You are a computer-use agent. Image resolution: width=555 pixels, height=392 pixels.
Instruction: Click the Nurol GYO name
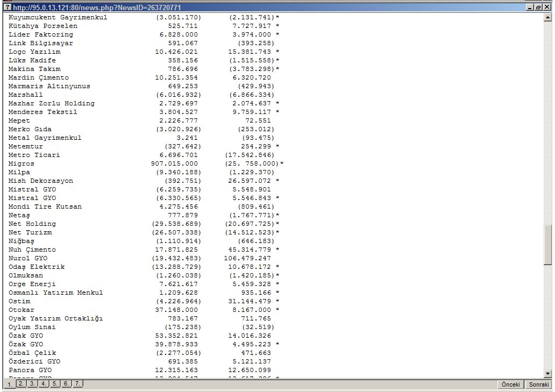(28, 258)
